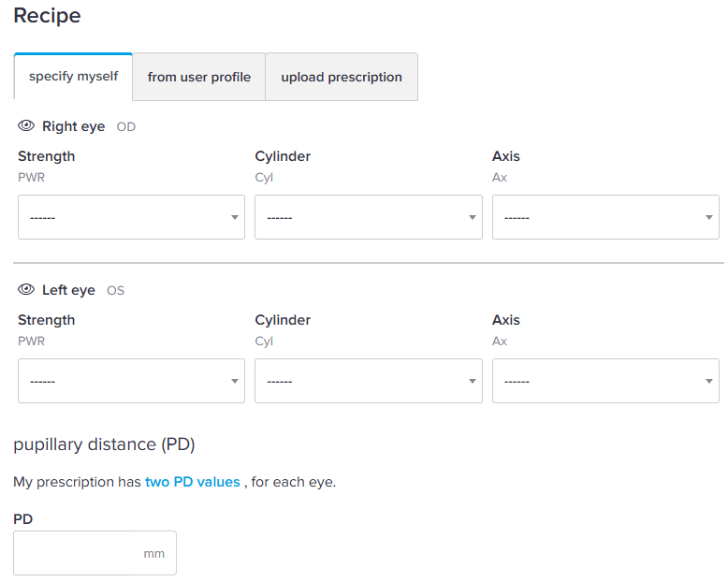Click the 'two PD values' link
This screenshot has height=582, width=728.
[x=192, y=483]
